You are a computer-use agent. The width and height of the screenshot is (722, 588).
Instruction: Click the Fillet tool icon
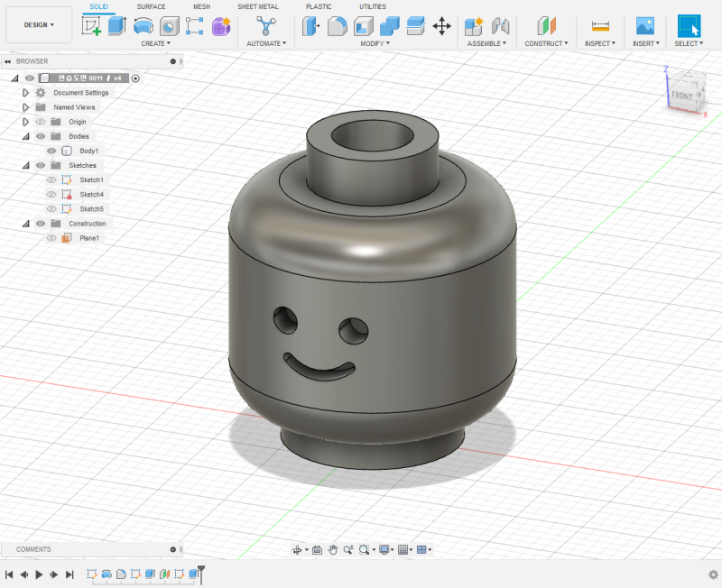(x=337, y=25)
